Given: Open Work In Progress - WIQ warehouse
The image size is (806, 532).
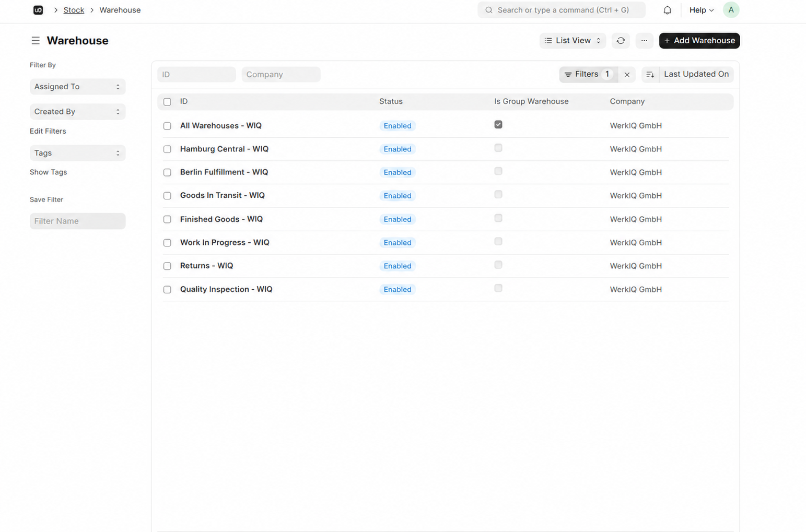Looking at the screenshot, I should 225,243.
